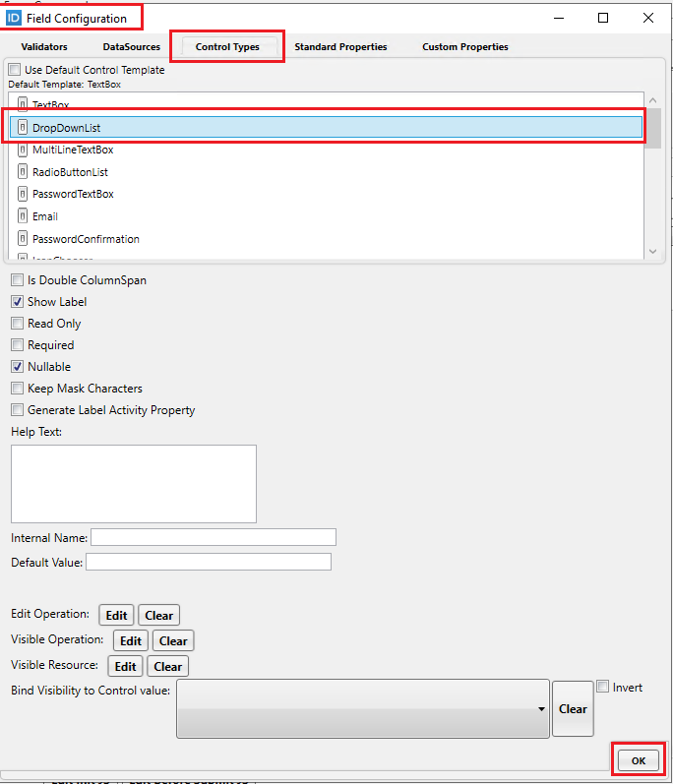The image size is (673, 784).
Task: Select the Control Types tab
Action: point(227,46)
